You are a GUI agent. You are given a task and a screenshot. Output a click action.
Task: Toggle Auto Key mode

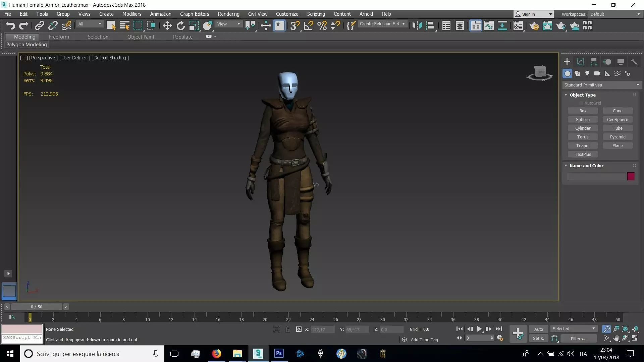pyautogui.click(x=538, y=329)
